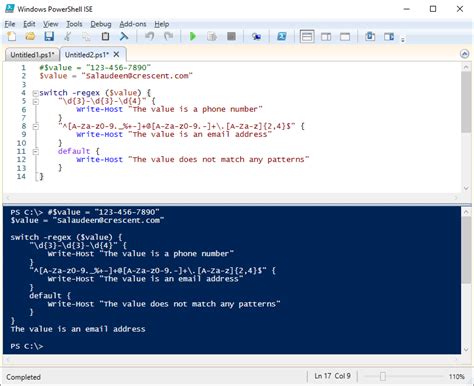Click script pane scroll up arrow
The height and width of the screenshot is (386, 474).
tap(466, 67)
